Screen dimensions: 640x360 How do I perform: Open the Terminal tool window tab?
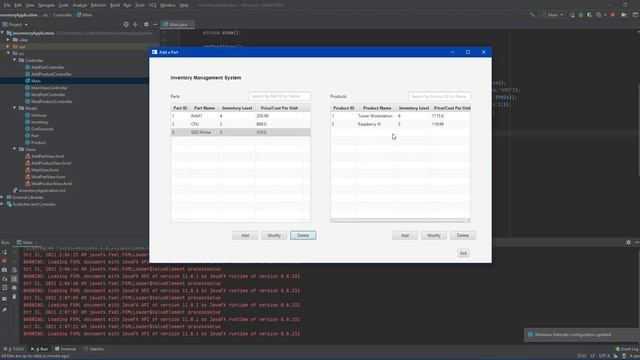coord(65,349)
